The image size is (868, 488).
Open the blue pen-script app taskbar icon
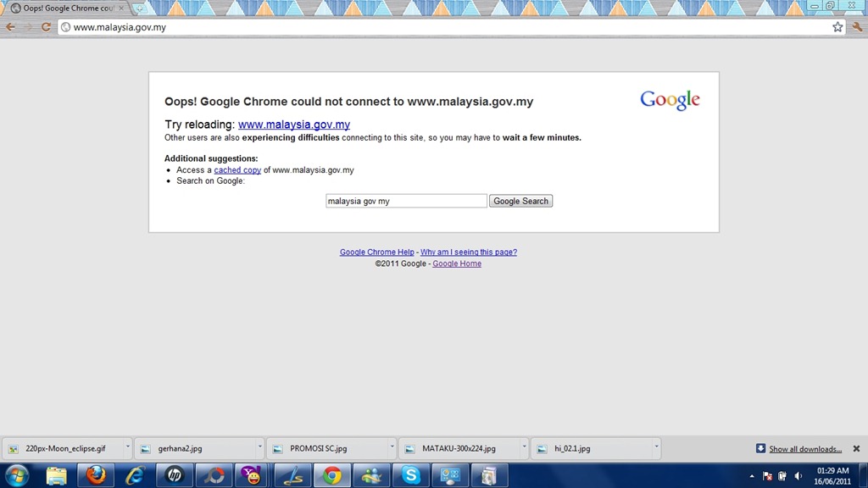(x=292, y=476)
